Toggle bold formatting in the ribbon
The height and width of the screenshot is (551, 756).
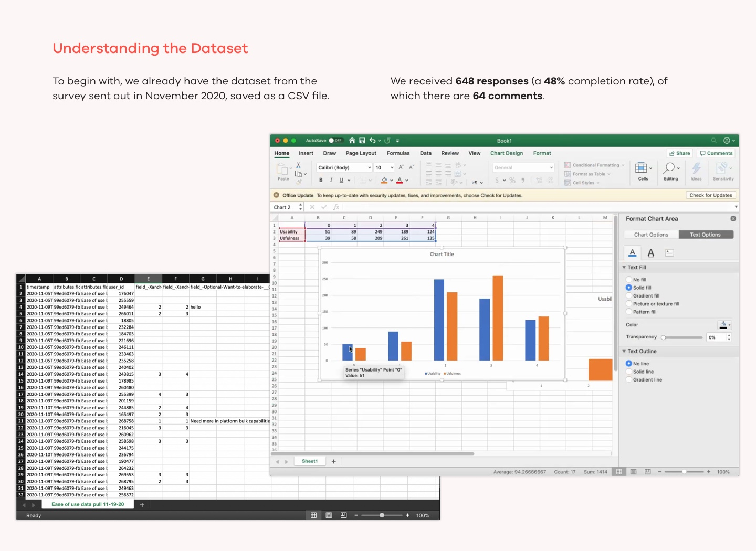point(321,180)
